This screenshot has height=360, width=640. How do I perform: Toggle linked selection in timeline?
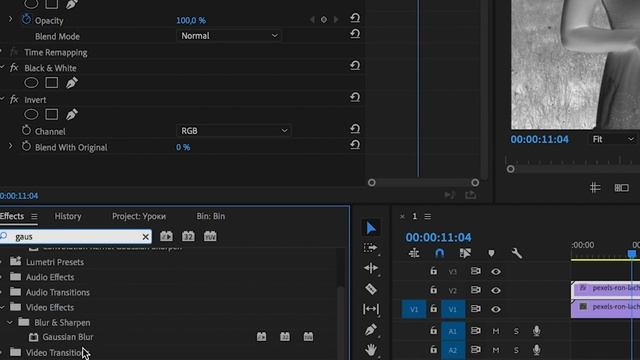pyautogui.click(x=465, y=253)
